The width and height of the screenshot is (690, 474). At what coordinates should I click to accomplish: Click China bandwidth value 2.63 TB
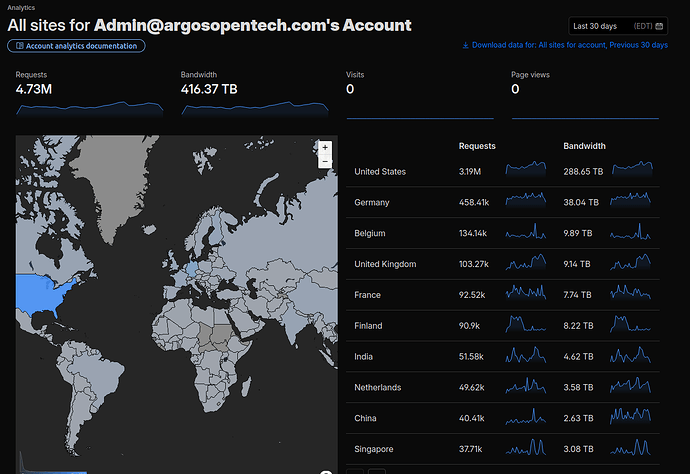(578, 418)
